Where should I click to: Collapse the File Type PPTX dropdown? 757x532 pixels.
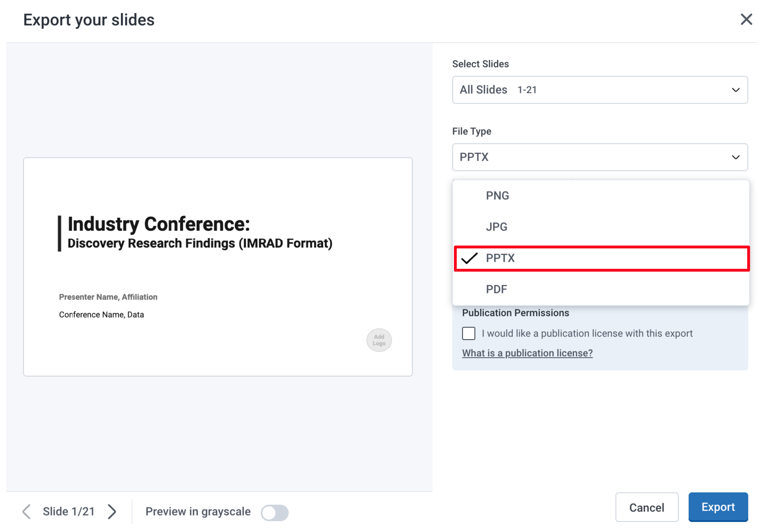point(599,157)
